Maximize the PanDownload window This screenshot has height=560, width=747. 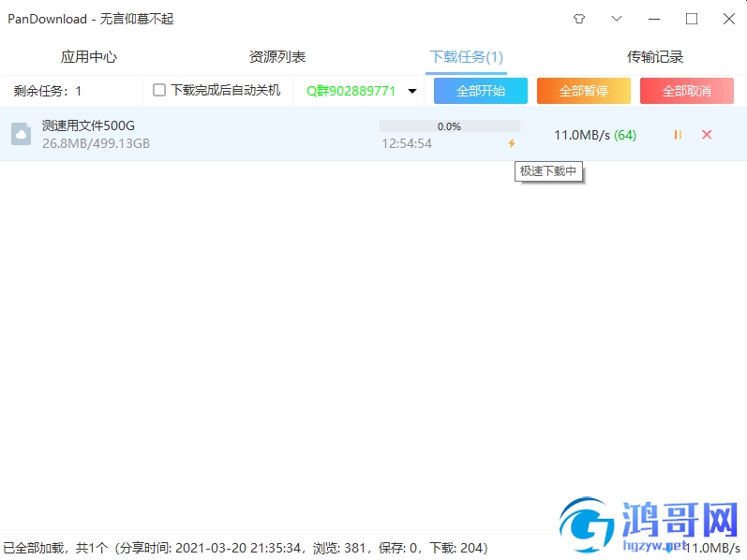click(x=692, y=19)
